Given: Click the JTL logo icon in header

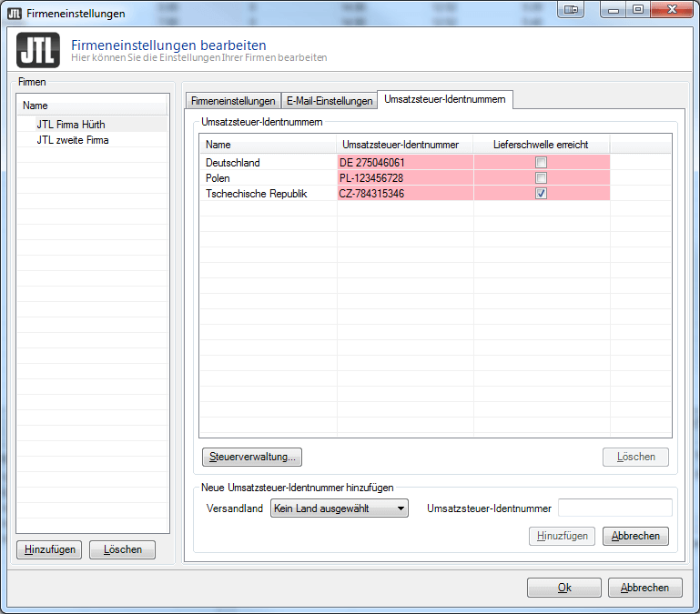Looking at the screenshot, I should (38, 50).
